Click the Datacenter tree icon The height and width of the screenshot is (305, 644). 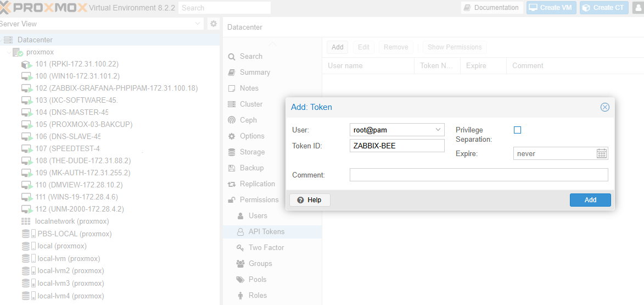pos(8,40)
